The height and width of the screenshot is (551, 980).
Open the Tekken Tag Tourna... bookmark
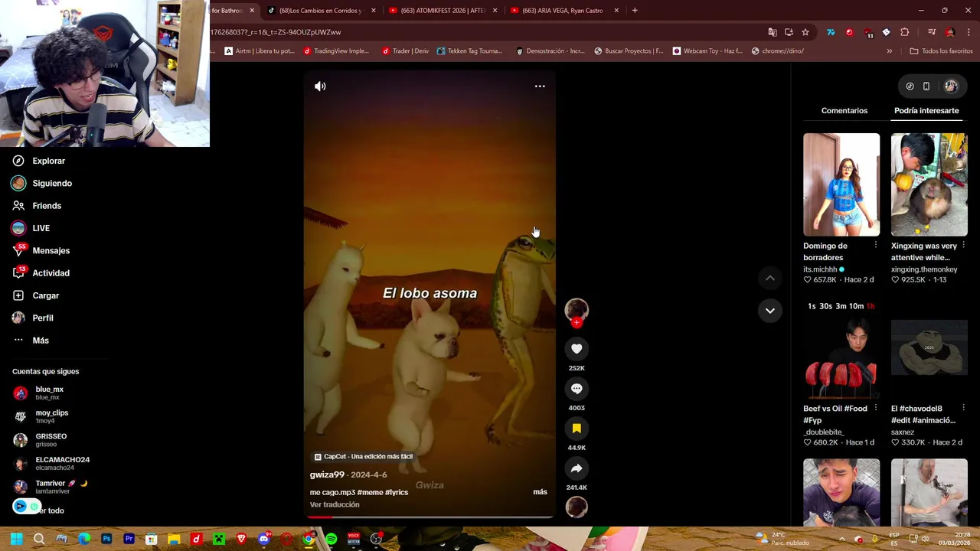click(x=469, y=51)
